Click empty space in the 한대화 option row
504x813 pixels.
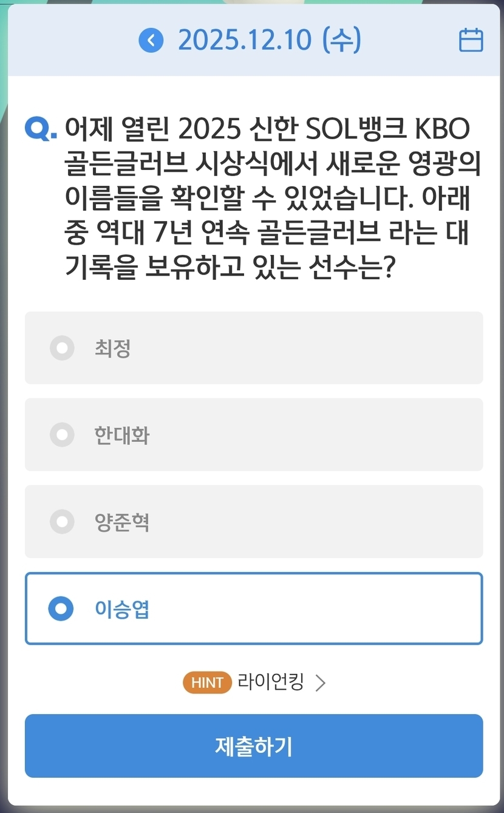[x=316, y=435]
